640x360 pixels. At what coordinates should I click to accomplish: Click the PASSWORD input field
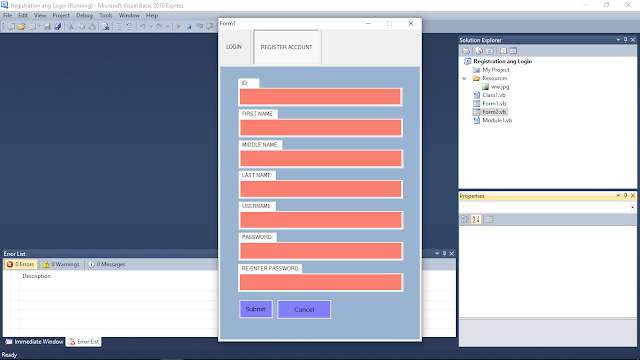coord(321,251)
